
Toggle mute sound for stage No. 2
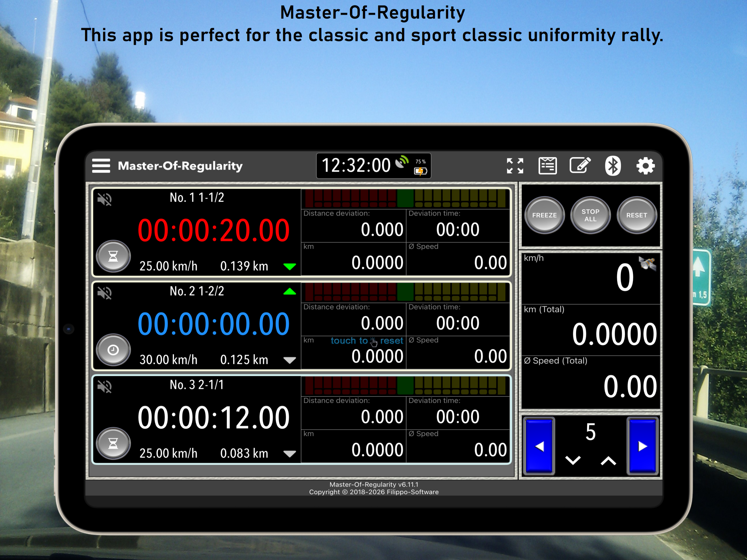pos(105,293)
